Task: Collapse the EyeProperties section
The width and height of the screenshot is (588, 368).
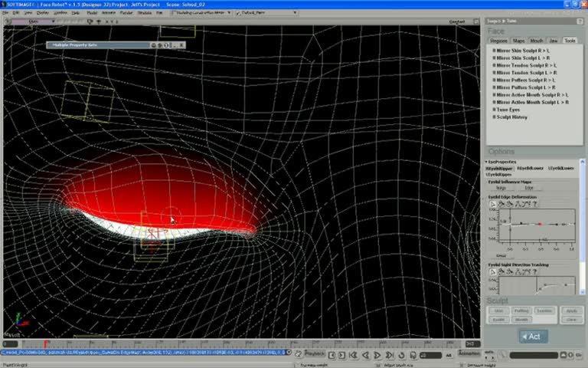Action: click(485, 162)
